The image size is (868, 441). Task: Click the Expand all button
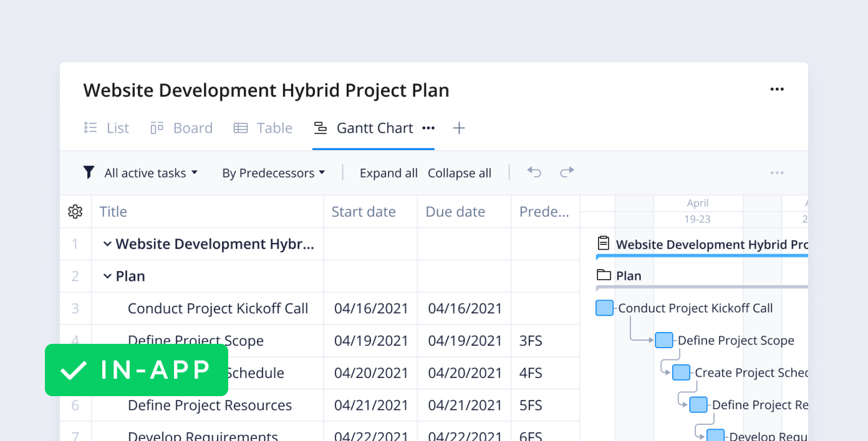[388, 173]
